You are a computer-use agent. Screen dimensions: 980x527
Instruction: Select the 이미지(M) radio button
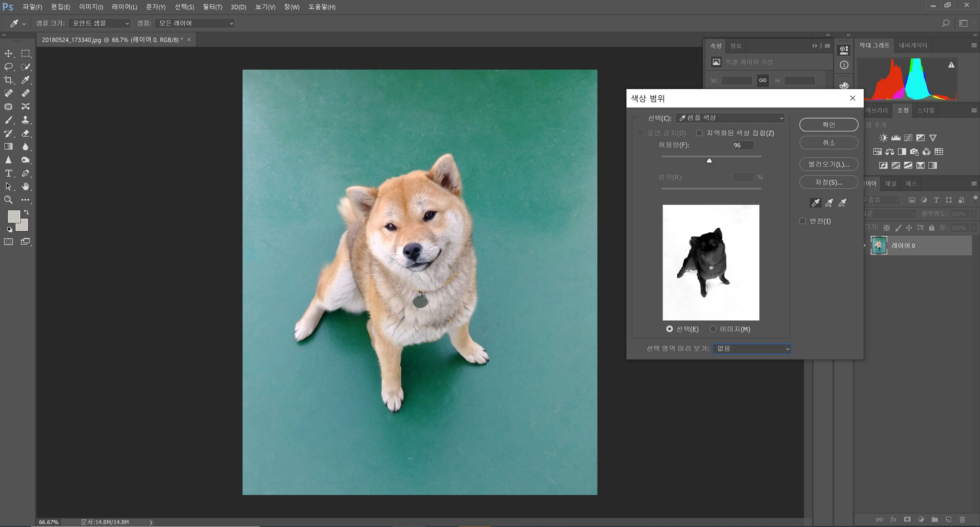[713, 329]
